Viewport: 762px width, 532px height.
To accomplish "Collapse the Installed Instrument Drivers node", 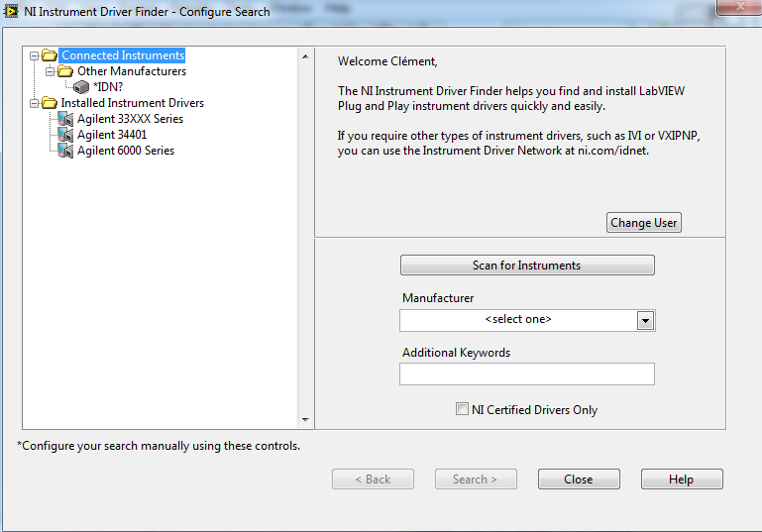I will pyautogui.click(x=34, y=103).
